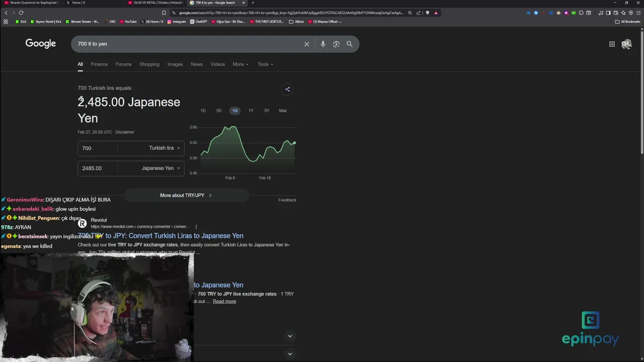
Task: Click the Disclaimer link
Action: point(125,132)
